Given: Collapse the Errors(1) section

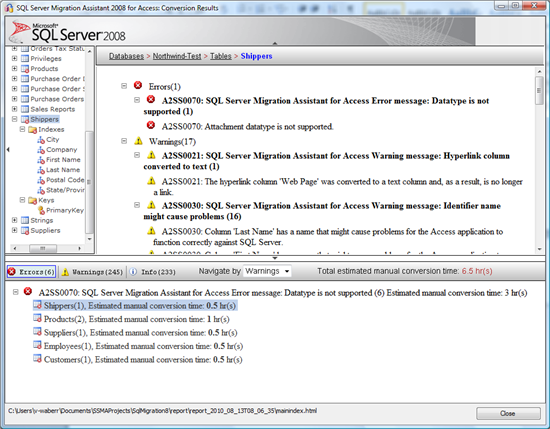Looking at the screenshot, I should point(124,86).
